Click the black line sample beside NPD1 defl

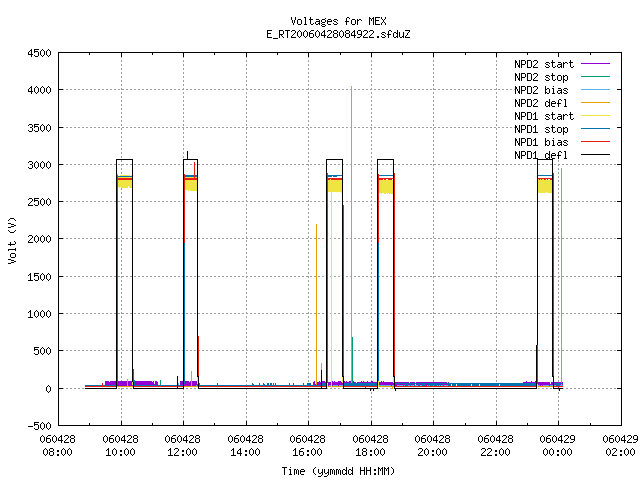[x=595, y=155]
